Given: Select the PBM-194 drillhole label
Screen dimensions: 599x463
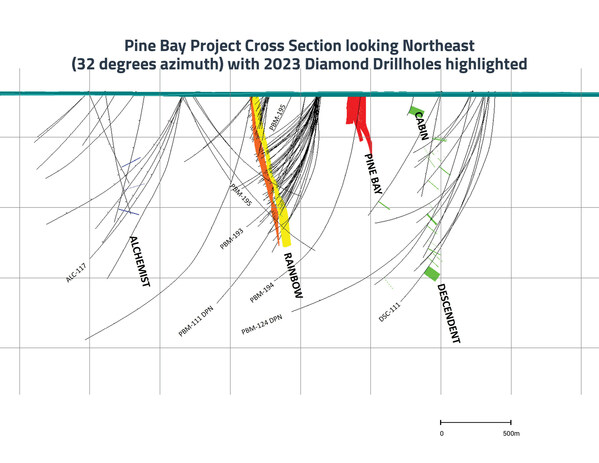Looking at the screenshot, I should [x=262, y=293].
